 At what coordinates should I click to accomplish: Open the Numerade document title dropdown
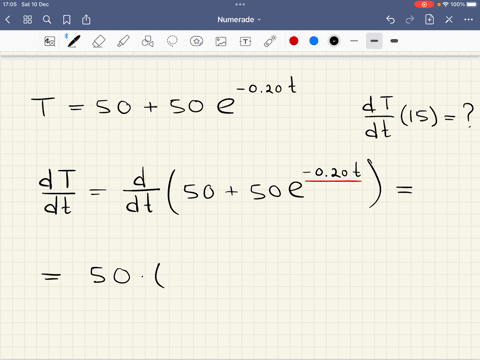(239, 20)
